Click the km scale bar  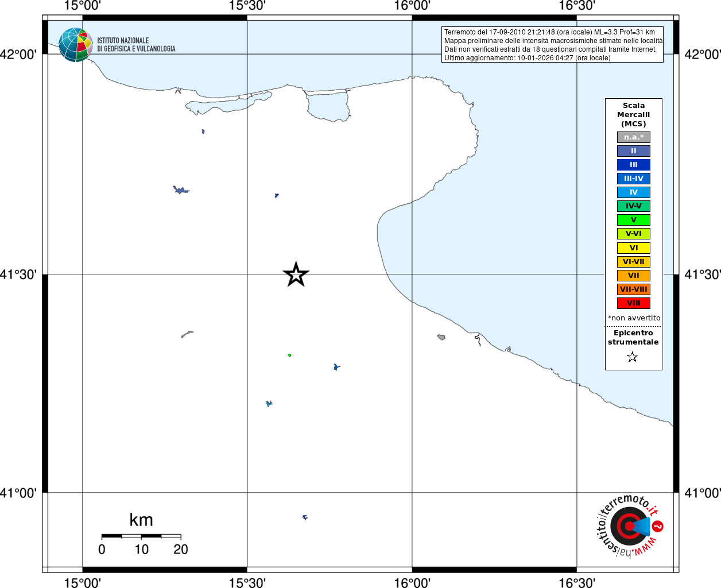(x=141, y=536)
